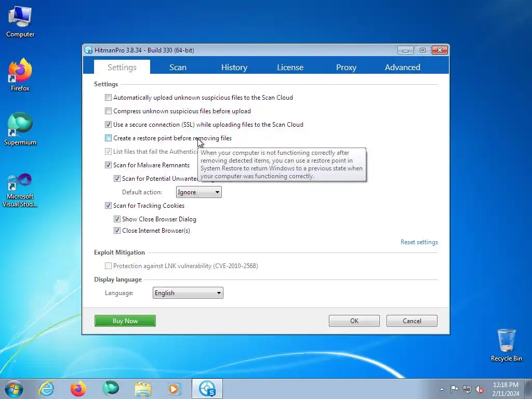
Task: Launch Firefox from the taskbar
Action: coord(78,389)
